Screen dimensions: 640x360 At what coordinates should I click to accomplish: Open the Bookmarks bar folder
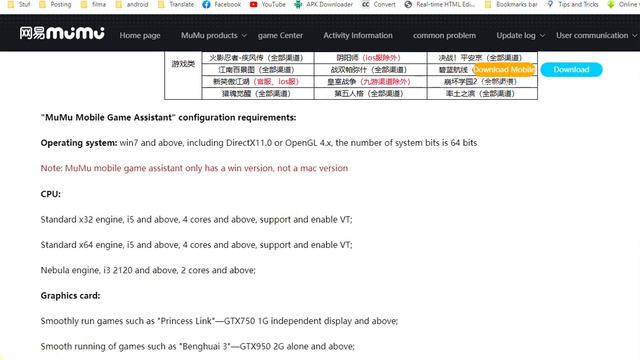(x=511, y=4)
